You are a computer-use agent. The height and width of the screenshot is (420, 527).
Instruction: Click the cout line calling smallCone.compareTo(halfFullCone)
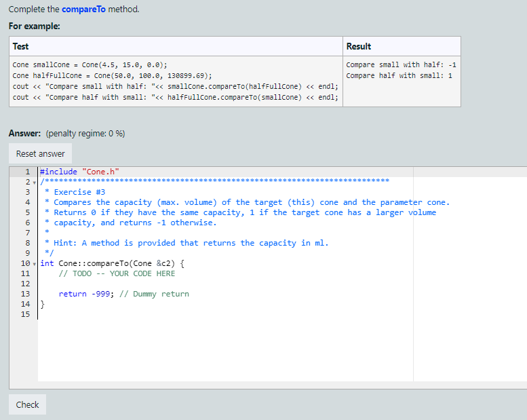[176, 86]
